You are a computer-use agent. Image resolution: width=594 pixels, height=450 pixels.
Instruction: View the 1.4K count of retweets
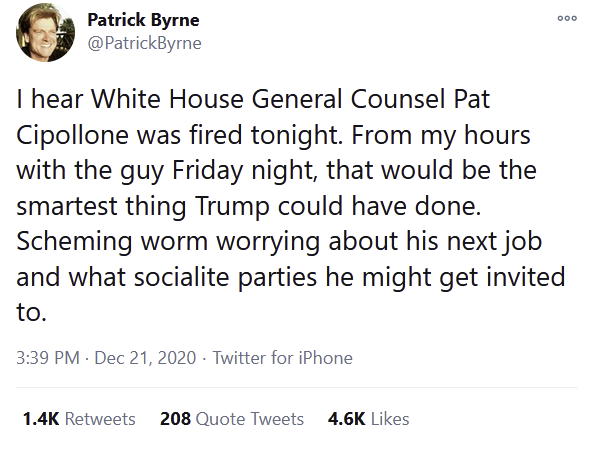tap(41, 419)
